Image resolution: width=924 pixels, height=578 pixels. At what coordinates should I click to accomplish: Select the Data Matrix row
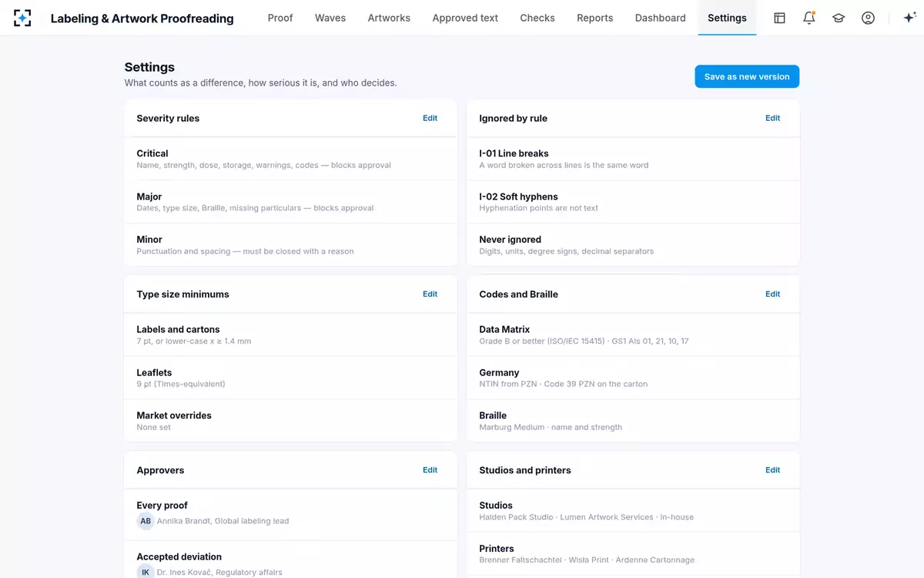633,334
